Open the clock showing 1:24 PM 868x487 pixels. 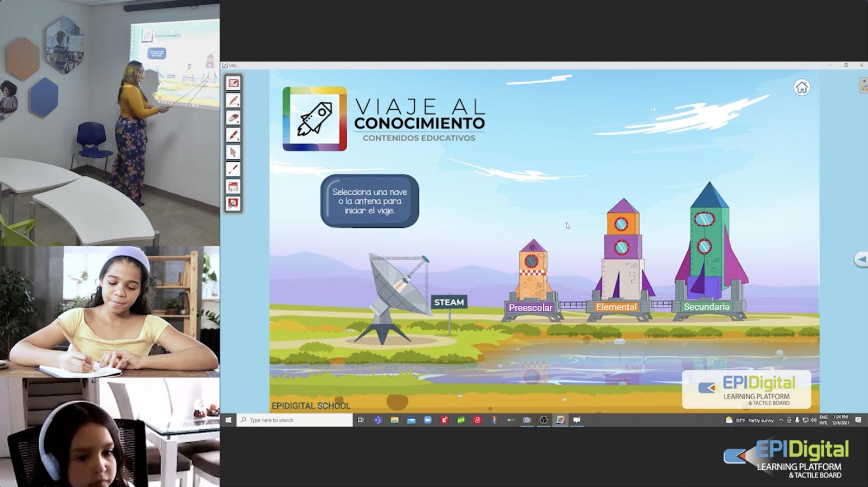pyautogui.click(x=841, y=420)
